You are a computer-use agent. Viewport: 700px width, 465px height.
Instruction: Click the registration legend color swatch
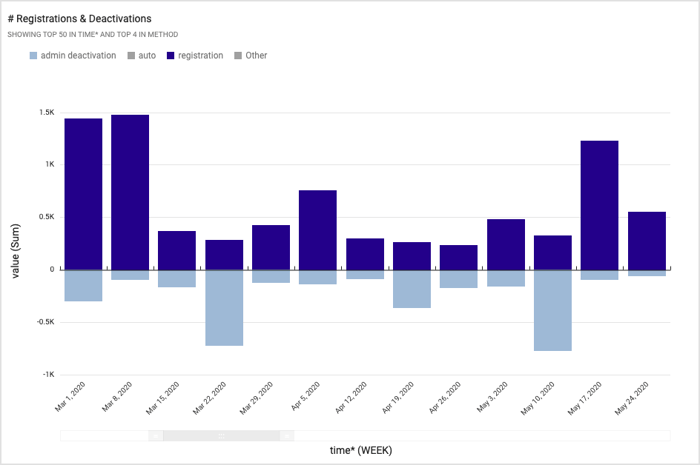point(169,55)
